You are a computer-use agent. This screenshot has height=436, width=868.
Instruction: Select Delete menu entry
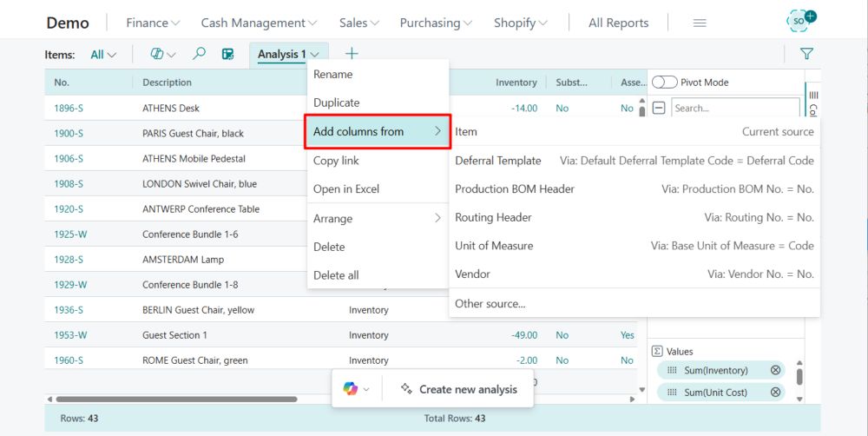coord(378,247)
